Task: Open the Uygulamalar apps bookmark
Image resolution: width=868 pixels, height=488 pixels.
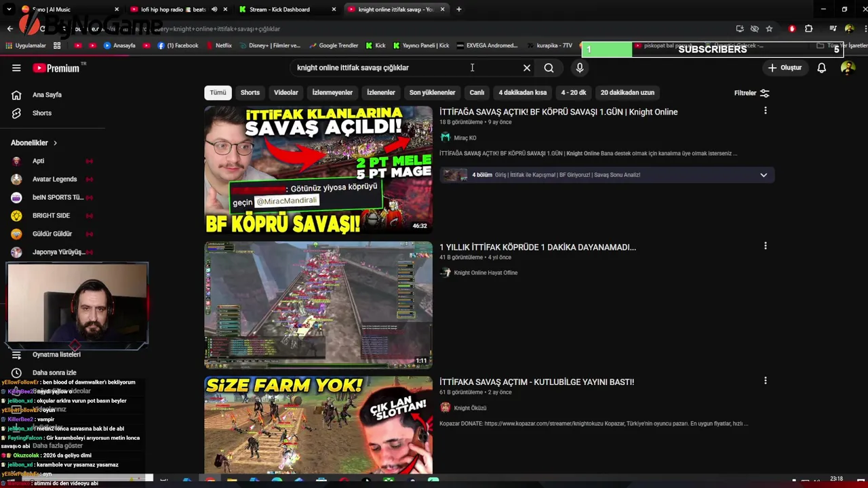Action: click(26, 46)
